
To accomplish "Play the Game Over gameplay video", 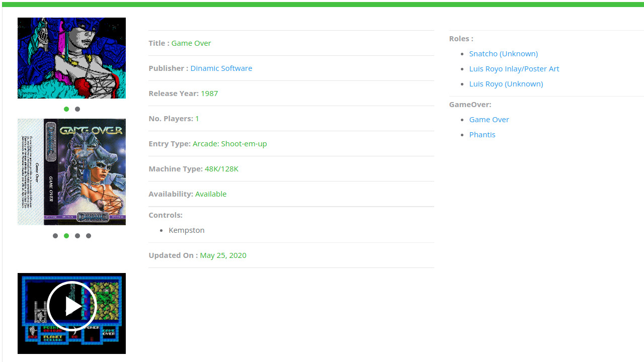I will pyautogui.click(x=72, y=306).
